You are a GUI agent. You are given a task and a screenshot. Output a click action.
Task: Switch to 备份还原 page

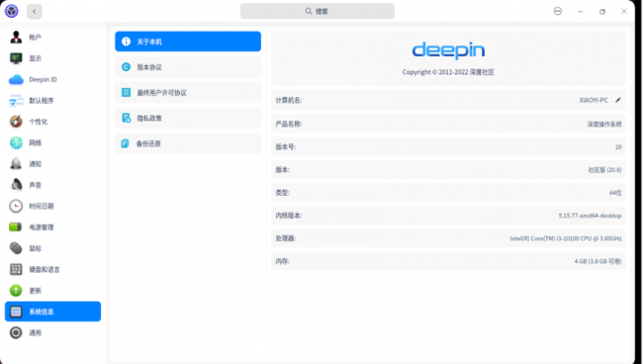click(188, 143)
